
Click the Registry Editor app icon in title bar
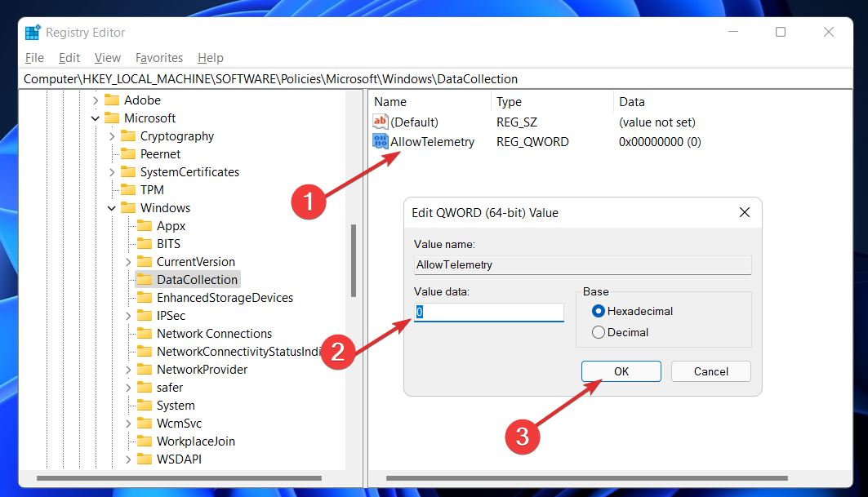tap(33, 33)
